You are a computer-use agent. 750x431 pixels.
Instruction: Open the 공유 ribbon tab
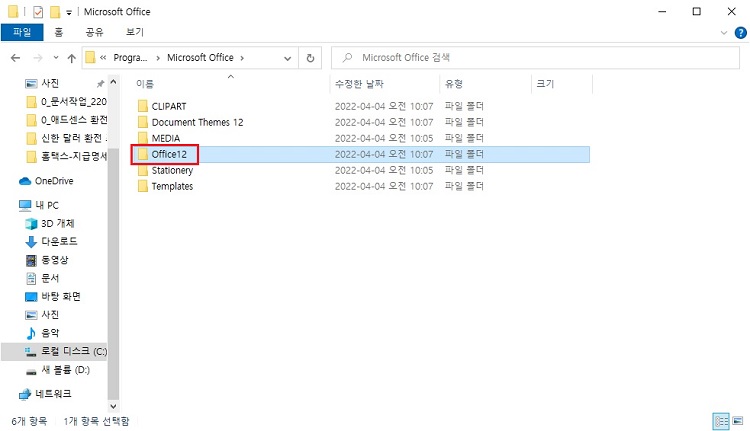(94, 32)
